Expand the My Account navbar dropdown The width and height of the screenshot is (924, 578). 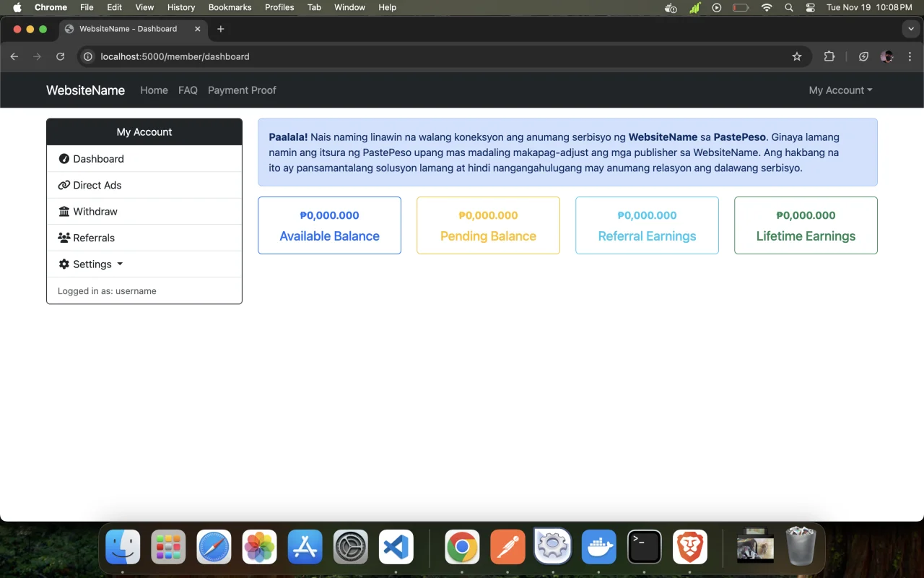pos(840,90)
